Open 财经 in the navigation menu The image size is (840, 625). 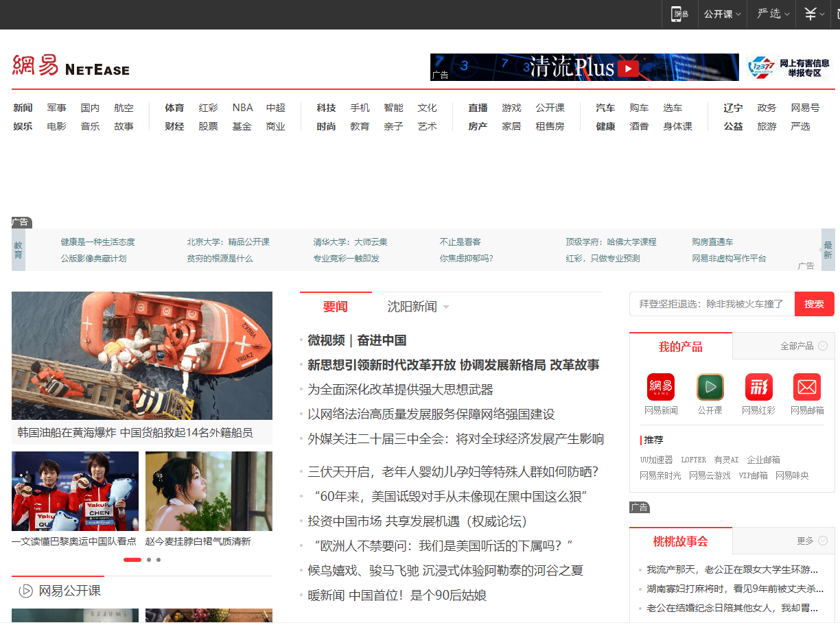(174, 126)
